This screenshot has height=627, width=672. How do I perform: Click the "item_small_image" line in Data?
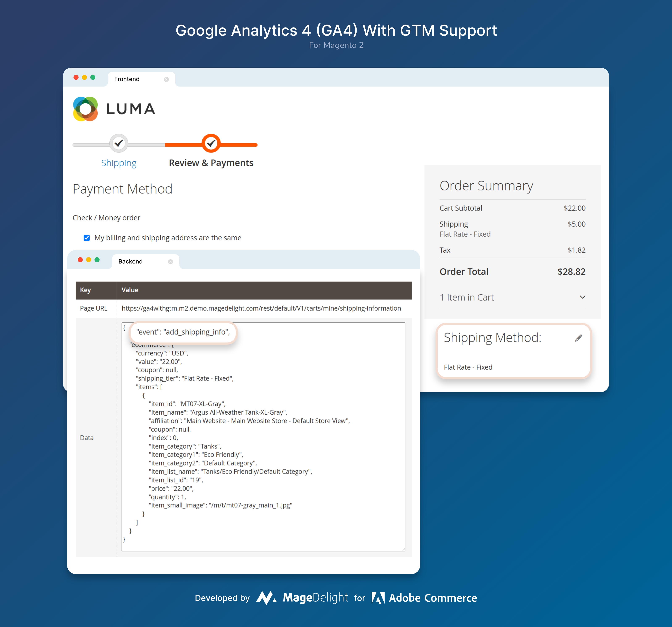220,505
